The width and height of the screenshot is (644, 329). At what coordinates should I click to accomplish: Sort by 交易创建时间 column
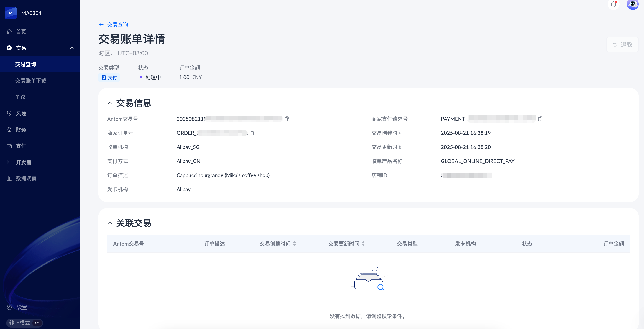point(295,244)
